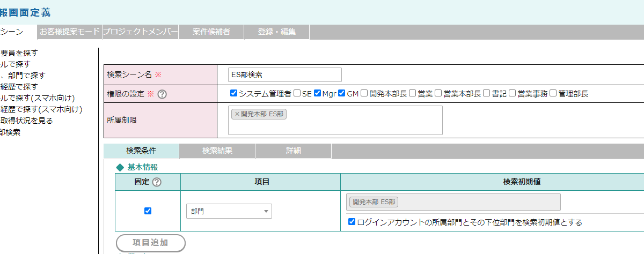Select the お客様提案モード tab
The width and height of the screenshot is (644, 254).
click(x=70, y=32)
